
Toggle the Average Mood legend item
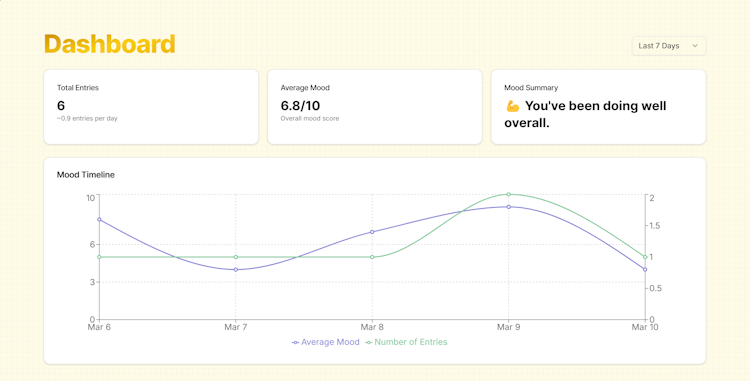(x=325, y=342)
